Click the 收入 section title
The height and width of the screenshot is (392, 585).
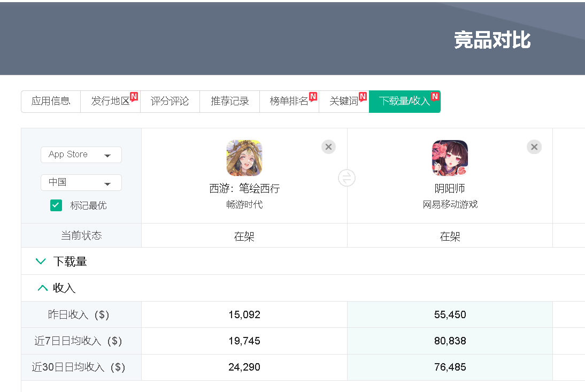(x=64, y=288)
